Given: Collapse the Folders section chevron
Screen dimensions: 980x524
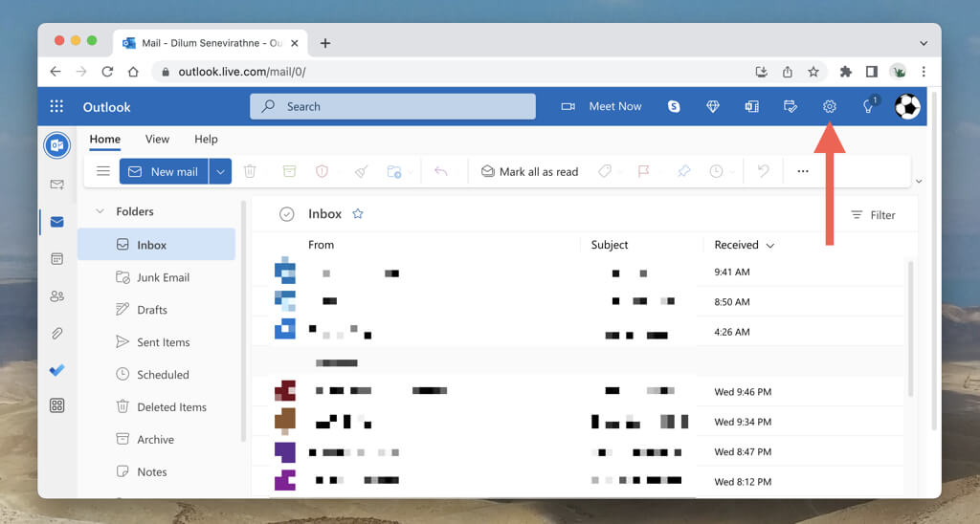Looking at the screenshot, I should pos(100,211).
